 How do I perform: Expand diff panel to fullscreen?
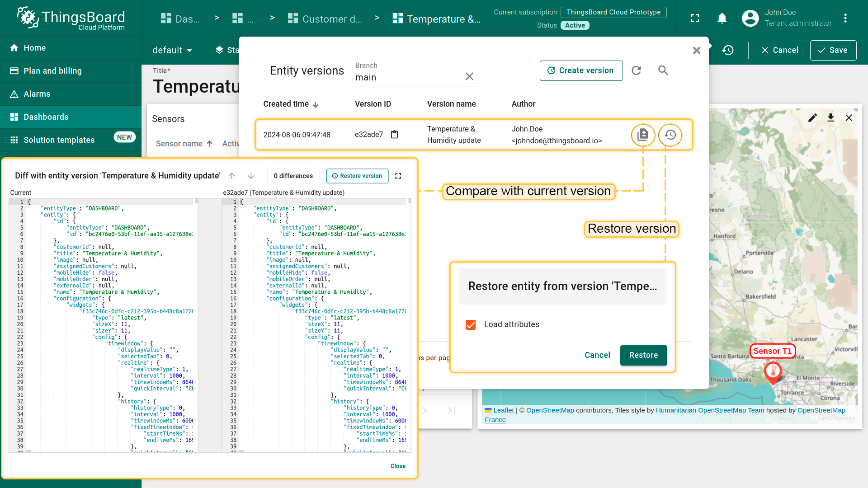coord(398,176)
